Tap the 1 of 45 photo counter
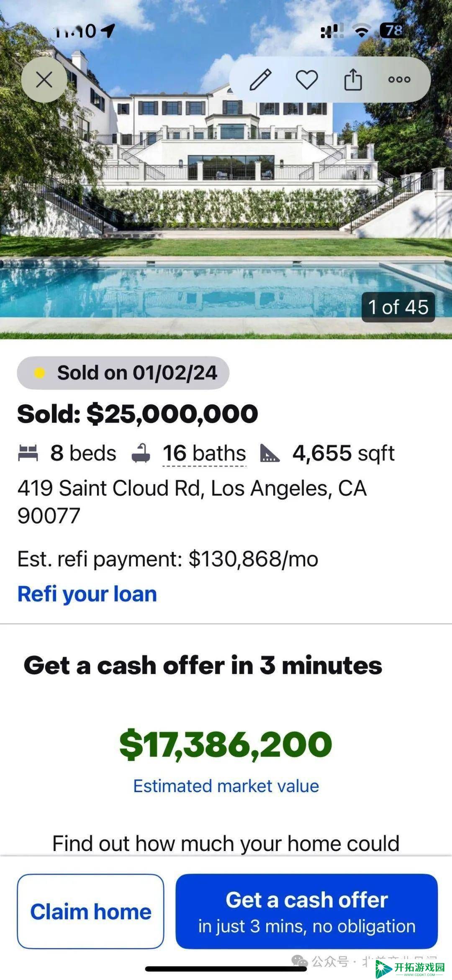Image resolution: width=452 pixels, height=980 pixels. [398, 307]
